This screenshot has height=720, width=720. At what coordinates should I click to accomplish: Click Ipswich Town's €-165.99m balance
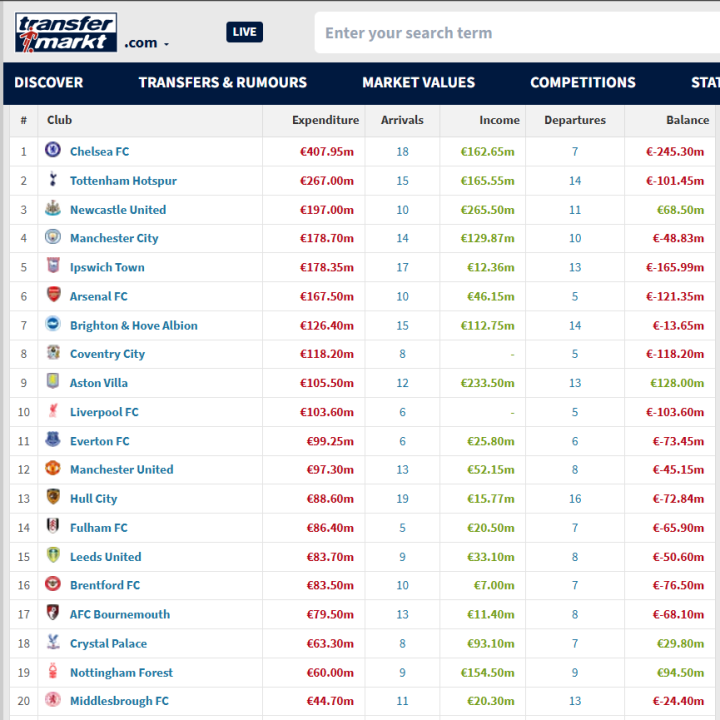coord(675,267)
